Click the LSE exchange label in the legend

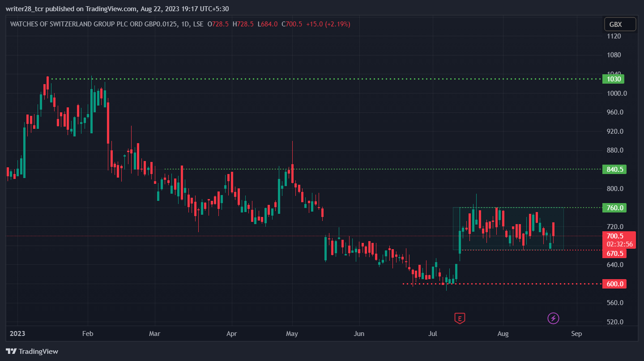(198, 24)
